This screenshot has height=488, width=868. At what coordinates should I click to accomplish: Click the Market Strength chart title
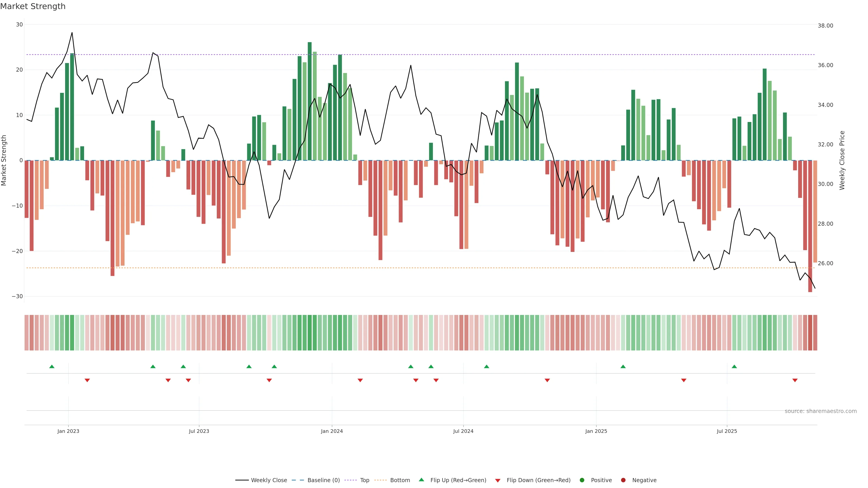[33, 6]
